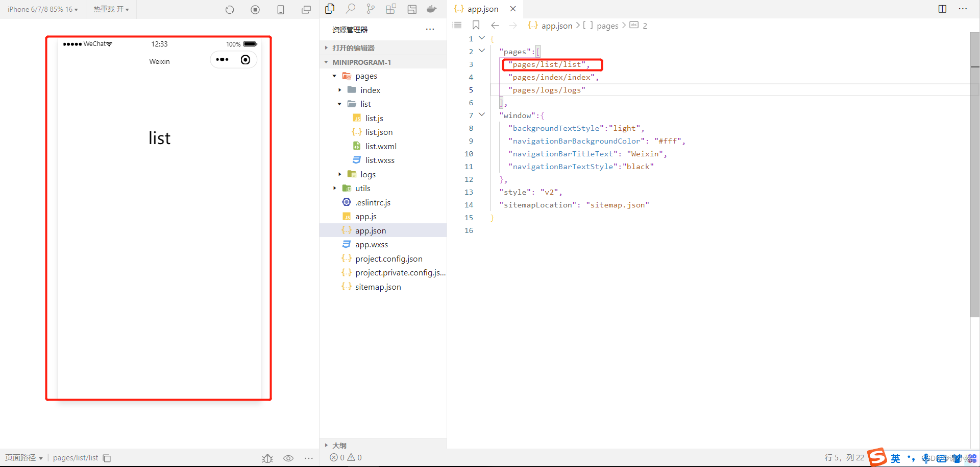Viewport: 980px width, 467px height.
Task: Click the simulator capsule menu dots
Action: [x=222, y=60]
